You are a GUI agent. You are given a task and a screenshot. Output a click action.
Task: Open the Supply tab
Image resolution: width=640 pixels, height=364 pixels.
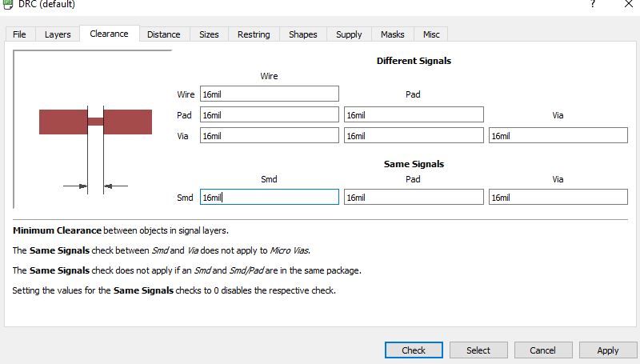[x=349, y=34]
